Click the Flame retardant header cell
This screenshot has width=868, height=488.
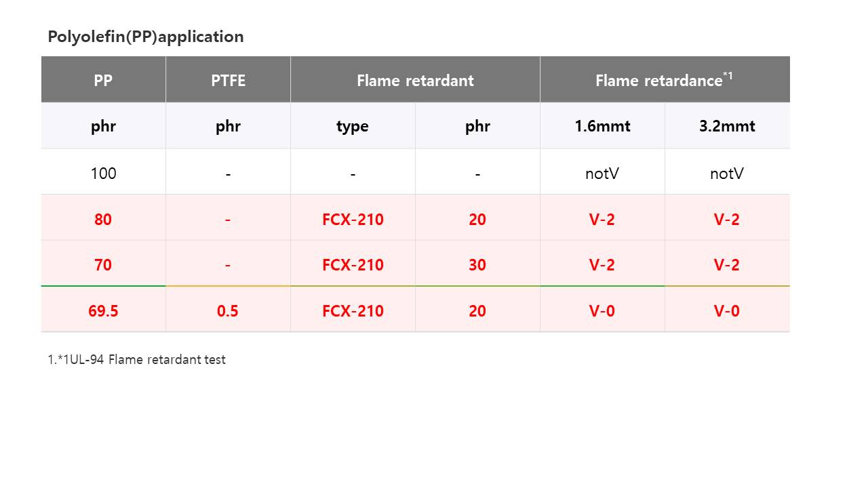pos(415,80)
